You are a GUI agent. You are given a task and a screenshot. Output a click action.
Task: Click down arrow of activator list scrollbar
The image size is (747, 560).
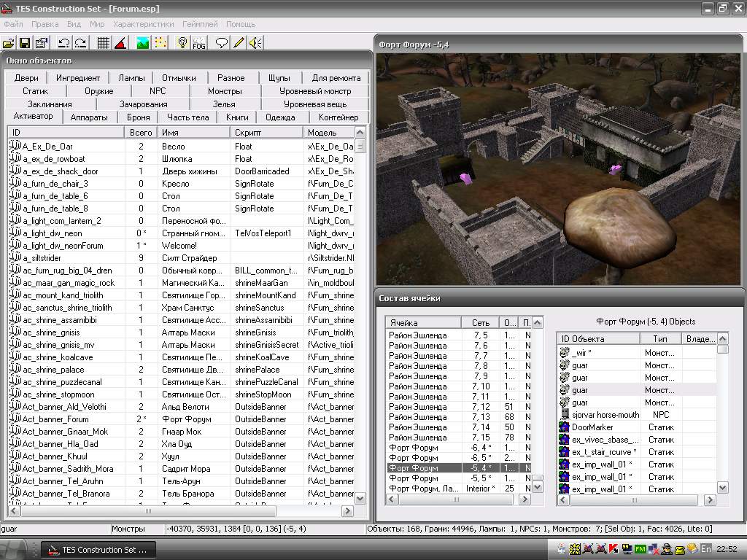point(360,499)
